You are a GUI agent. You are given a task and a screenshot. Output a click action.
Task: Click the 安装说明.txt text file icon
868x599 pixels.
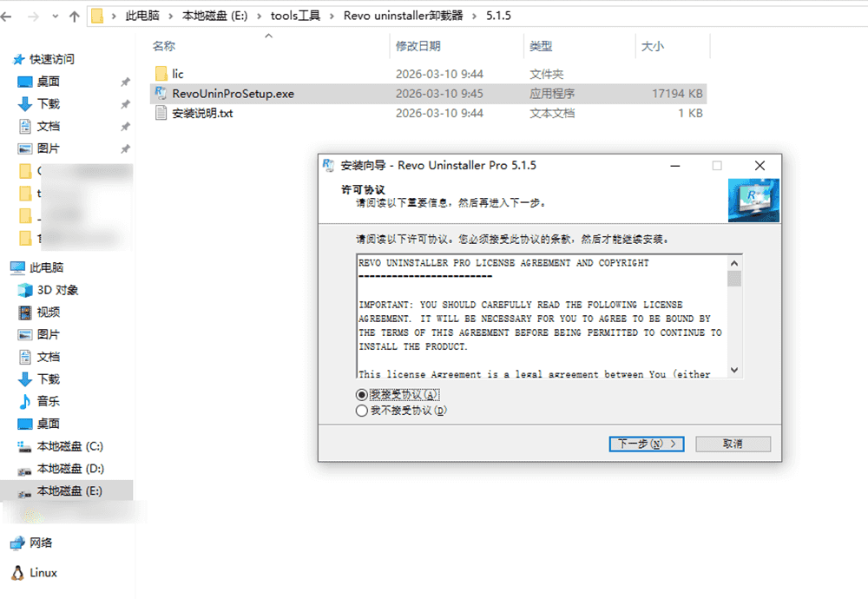(160, 113)
